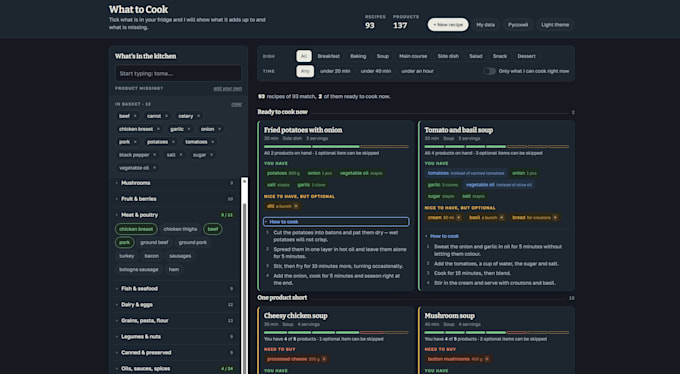The image size is (680, 374).
Task: Select the Side dish filter
Action: click(448, 56)
